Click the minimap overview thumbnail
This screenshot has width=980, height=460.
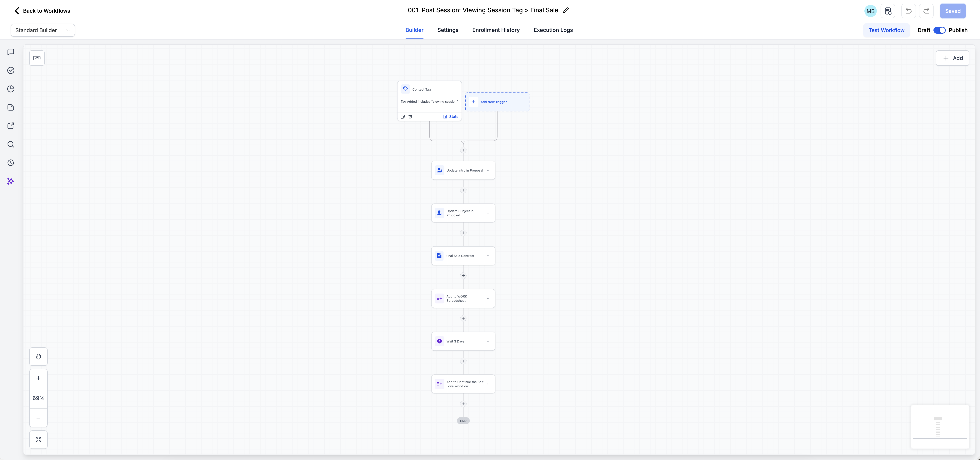[940, 427]
